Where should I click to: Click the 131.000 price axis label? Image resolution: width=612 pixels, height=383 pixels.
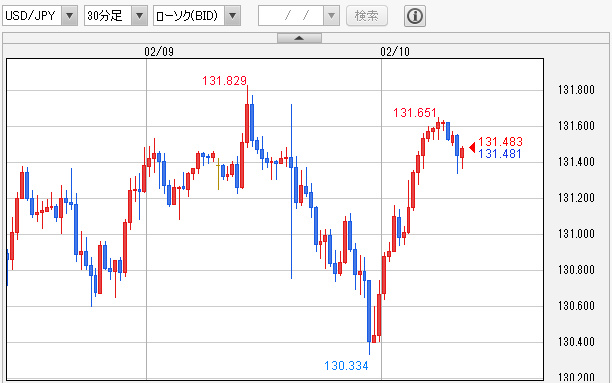[x=576, y=233]
